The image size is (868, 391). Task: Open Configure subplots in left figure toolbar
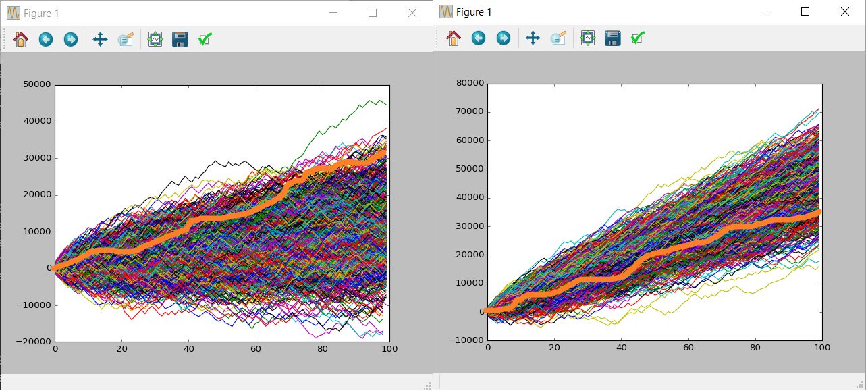(x=155, y=39)
